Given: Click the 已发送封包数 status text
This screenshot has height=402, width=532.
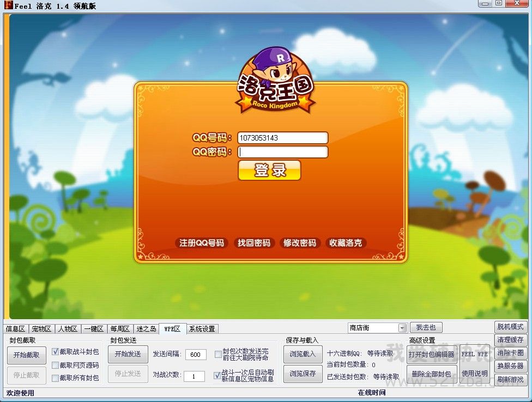Looking at the screenshot, I should (x=363, y=376).
